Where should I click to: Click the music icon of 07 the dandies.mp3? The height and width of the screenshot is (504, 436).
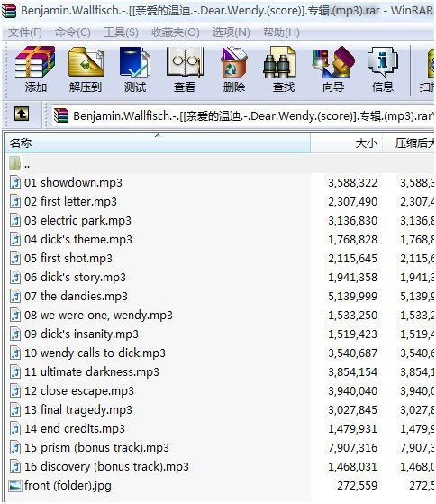15,296
